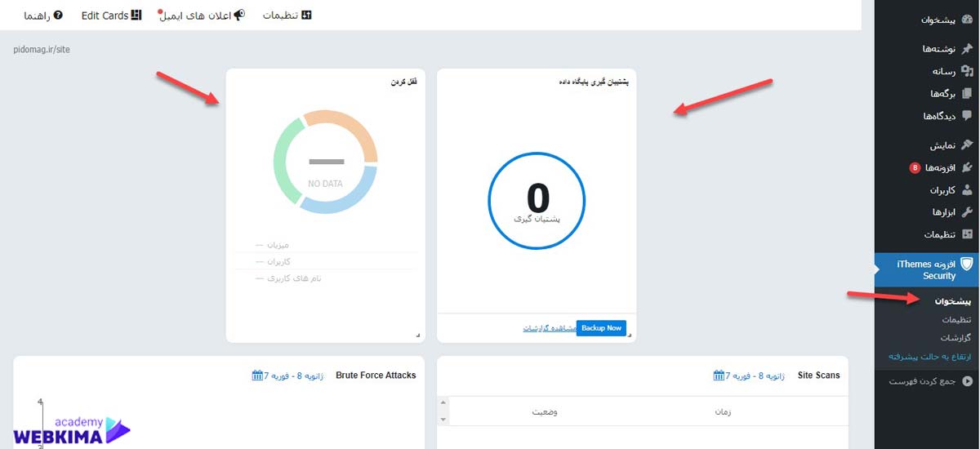Click the نام های کاربری legend row
Image resolution: width=980 pixels, height=449 pixels.
[326, 278]
